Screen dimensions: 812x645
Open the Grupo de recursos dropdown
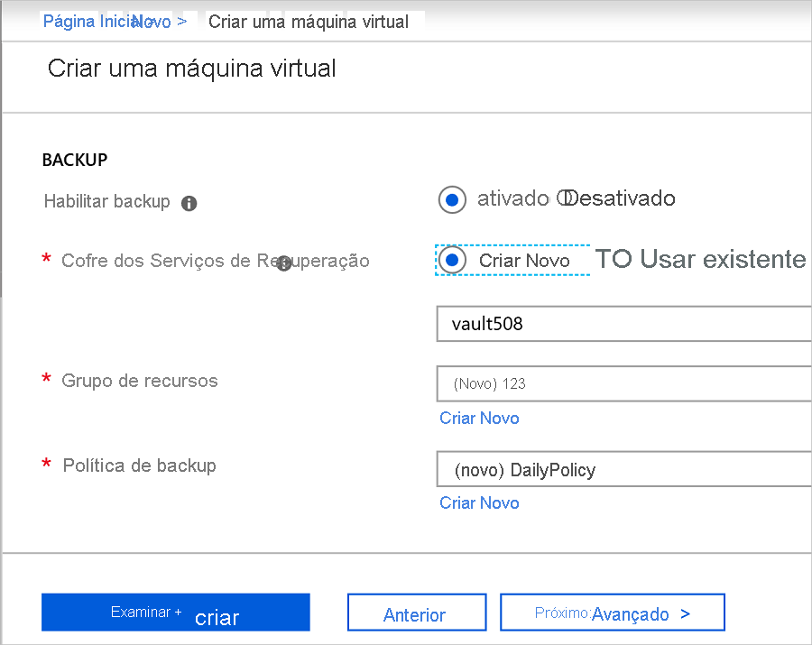(x=623, y=383)
